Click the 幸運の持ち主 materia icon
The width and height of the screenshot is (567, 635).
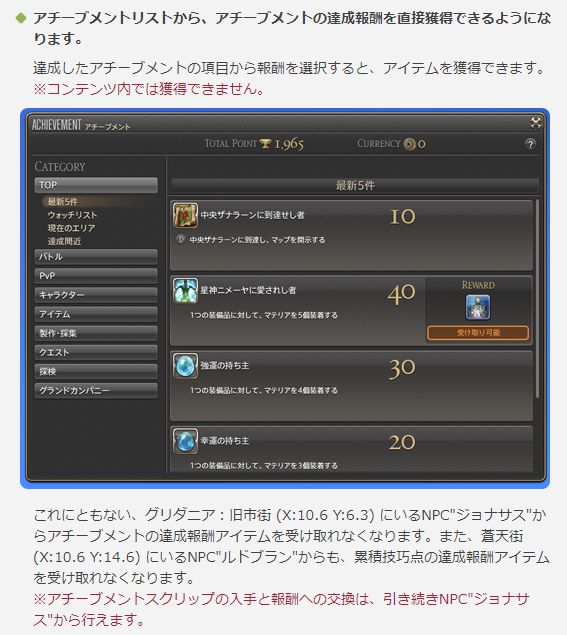pyautogui.click(x=185, y=441)
